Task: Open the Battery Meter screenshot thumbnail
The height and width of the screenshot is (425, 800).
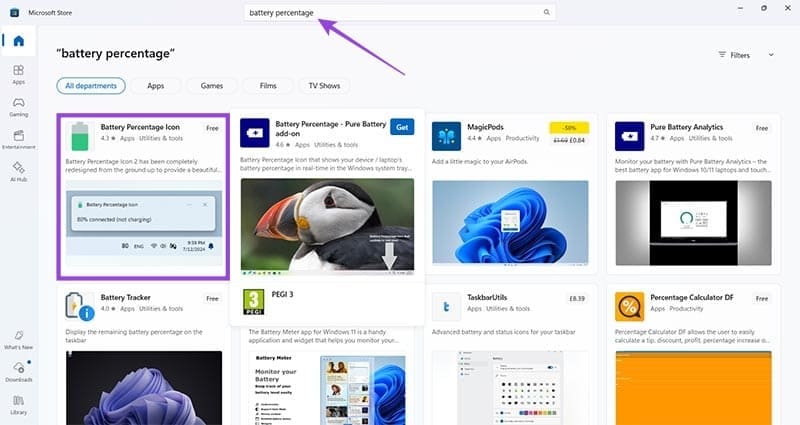Action: pyautogui.click(x=328, y=389)
